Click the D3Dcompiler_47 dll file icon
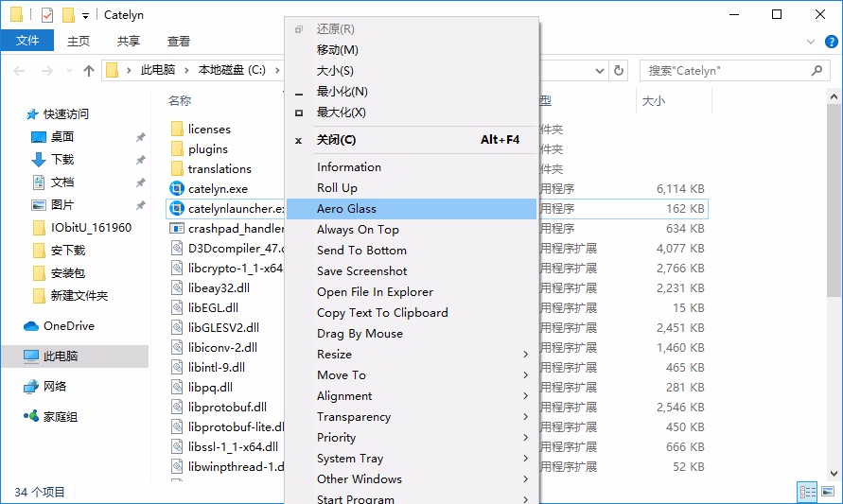 [177, 249]
